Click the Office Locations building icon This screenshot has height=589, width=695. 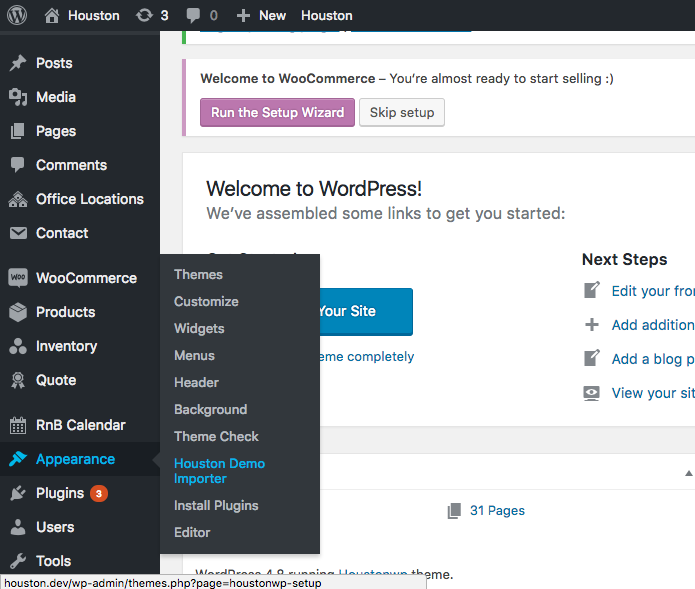click(18, 199)
